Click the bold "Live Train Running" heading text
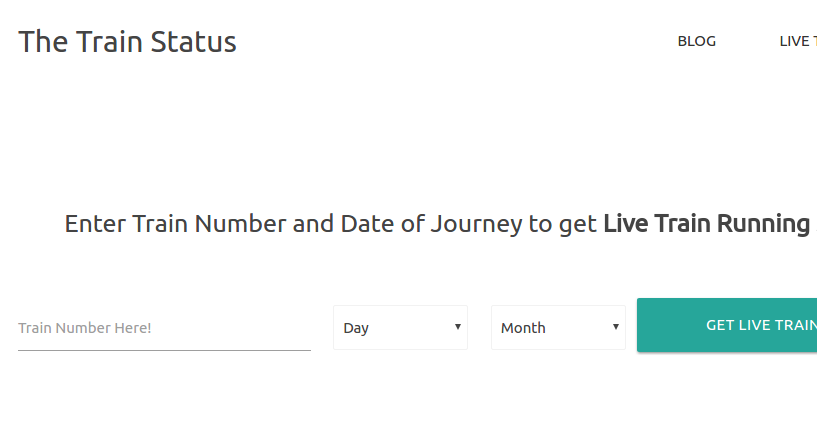817x429 pixels. 707,224
